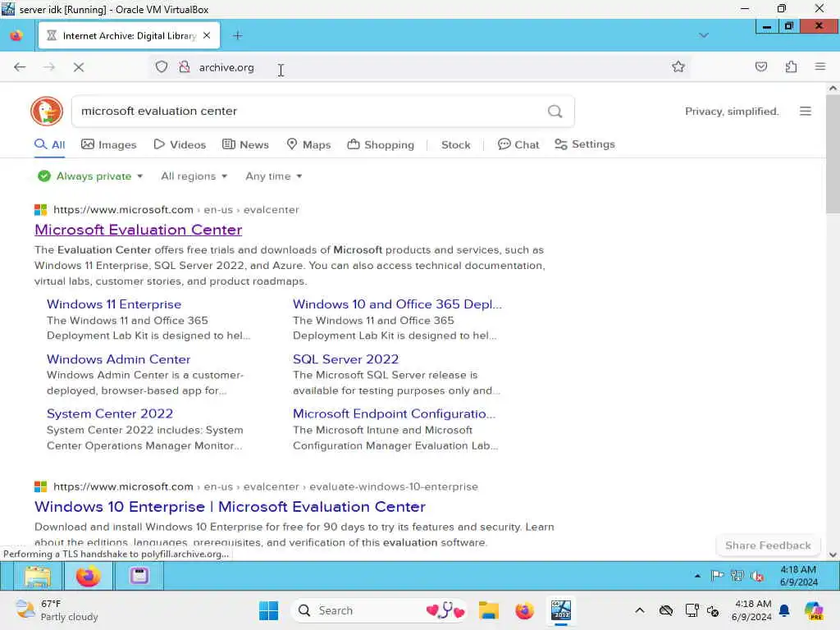Go to DuckDuckGo home via duck logo
This screenshot has height=630, width=840.
point(47,111)
